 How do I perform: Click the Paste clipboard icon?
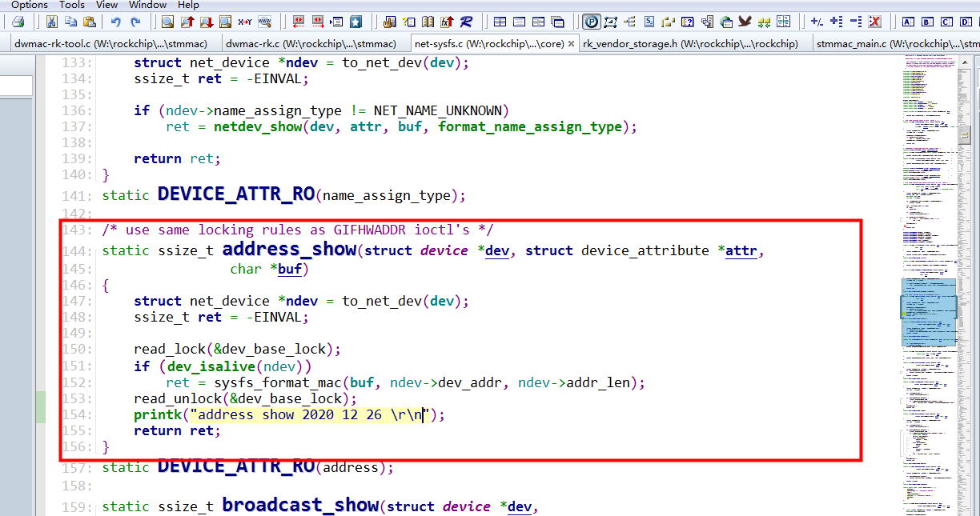tap(89, 22)
